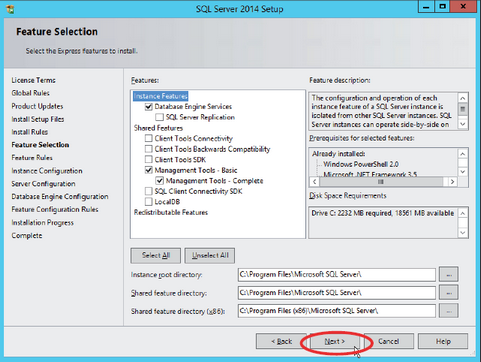Open setup Help
Screen dimensions: 481x362
443,341
